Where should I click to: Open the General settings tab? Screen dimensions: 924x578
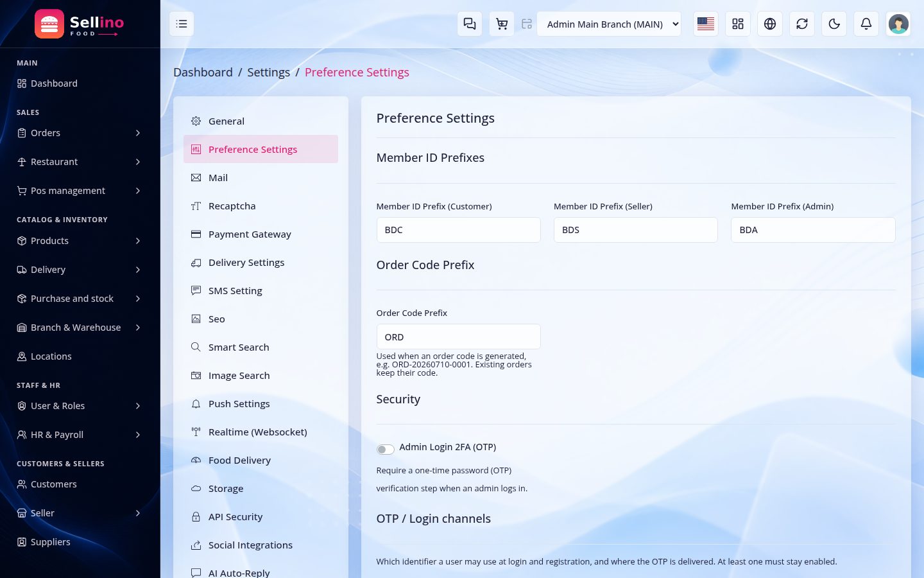coord(261,121)
